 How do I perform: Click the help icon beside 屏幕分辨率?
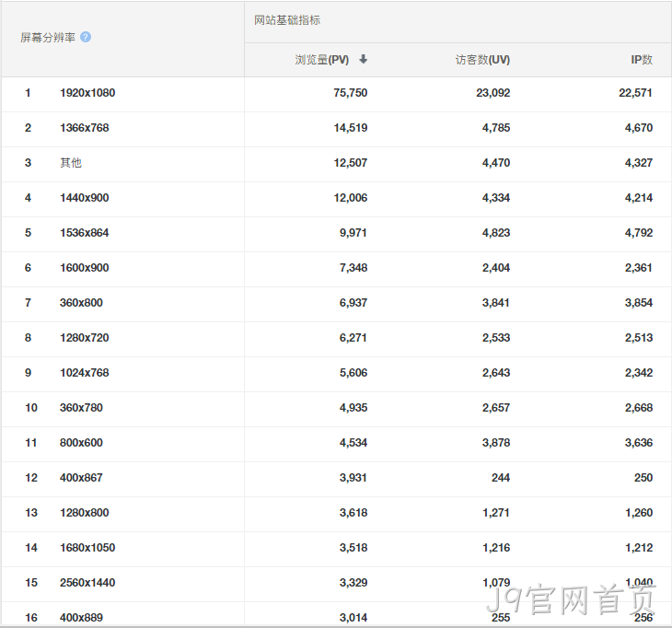tap(86, 38)
